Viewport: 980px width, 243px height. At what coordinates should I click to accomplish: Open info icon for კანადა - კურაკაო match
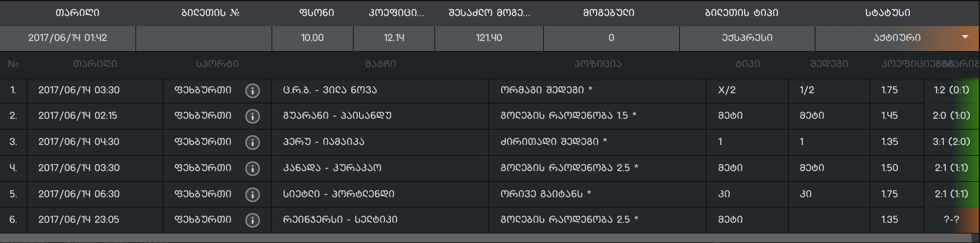point(253,168)
